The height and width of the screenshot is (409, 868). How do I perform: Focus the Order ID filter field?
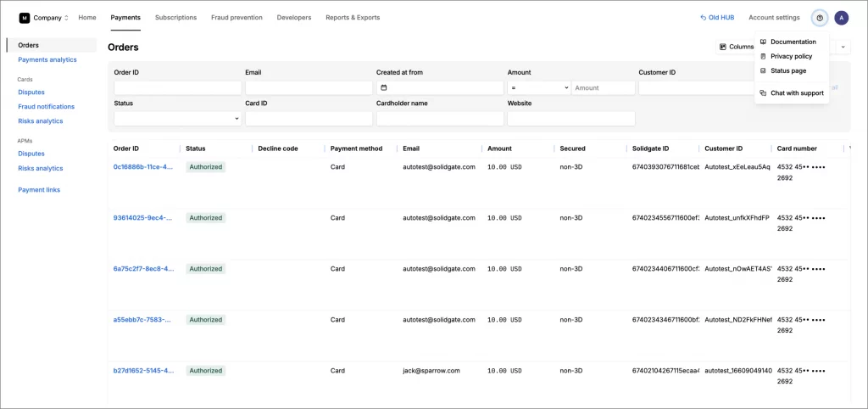(x=178, y=87)
